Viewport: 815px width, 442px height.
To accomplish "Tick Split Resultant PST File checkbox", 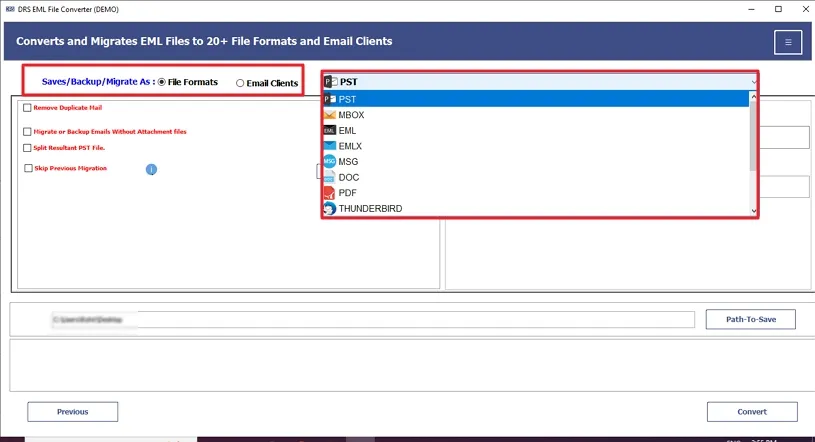I will point(27,148).
